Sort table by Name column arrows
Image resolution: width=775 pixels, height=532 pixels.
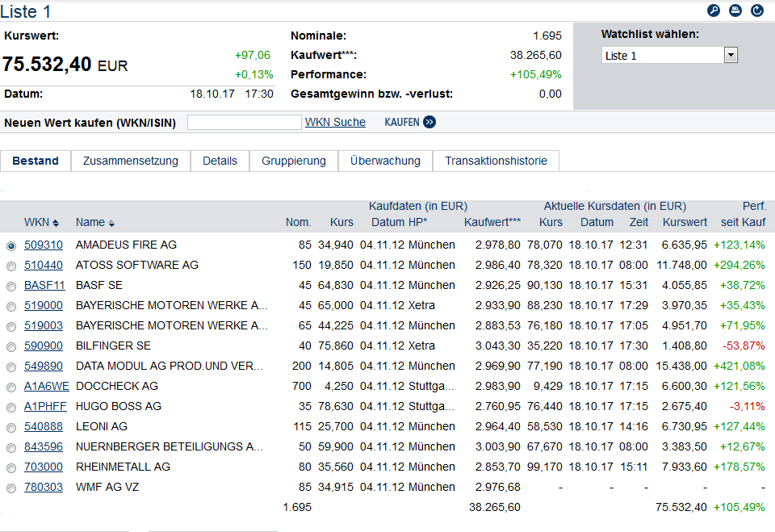[x=111, y=224]
